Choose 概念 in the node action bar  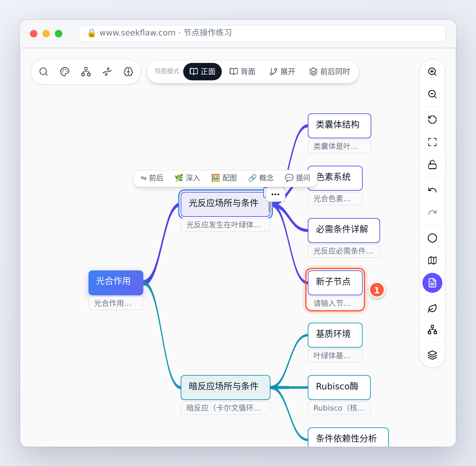(x=261, y=178)
